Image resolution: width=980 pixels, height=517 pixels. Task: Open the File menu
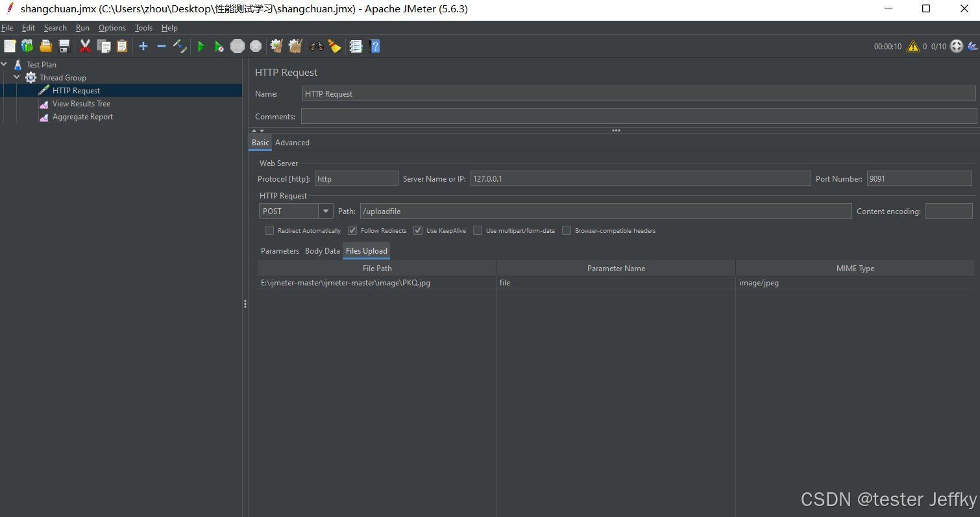7,28
